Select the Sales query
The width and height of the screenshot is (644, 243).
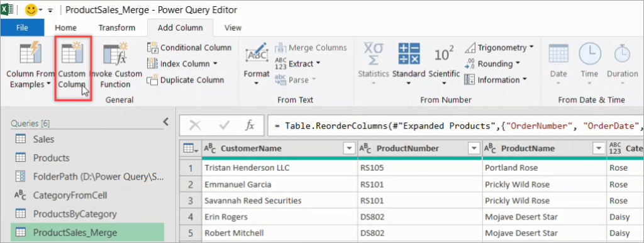(87, 139)
